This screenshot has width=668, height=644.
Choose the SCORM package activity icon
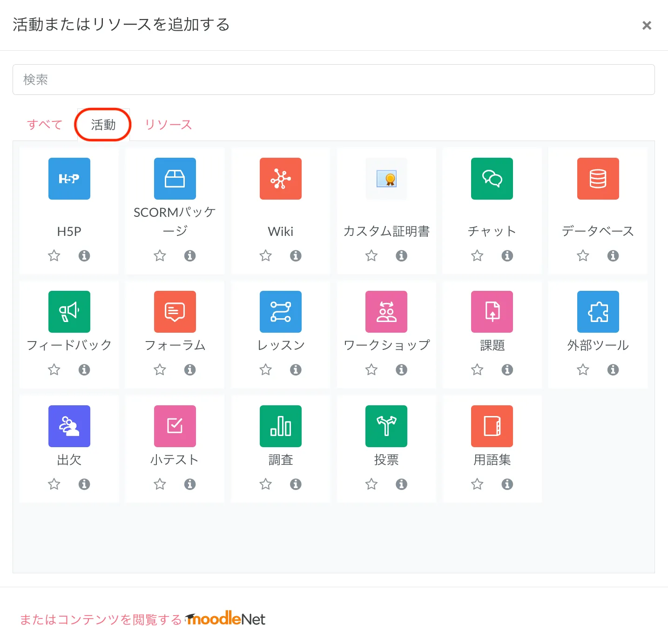click(x=175, y=179)
